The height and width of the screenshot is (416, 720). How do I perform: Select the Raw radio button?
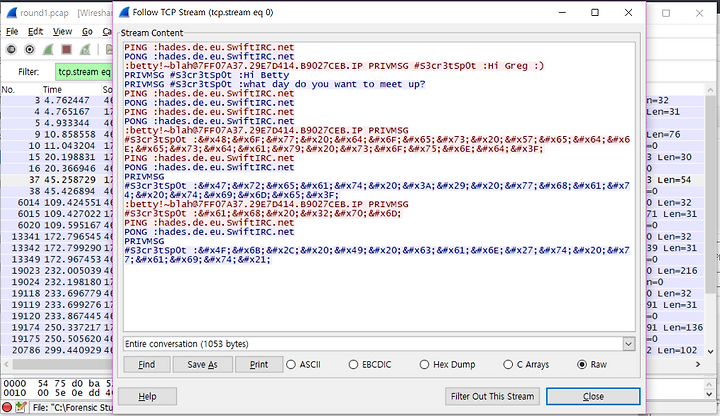point(582,364)
